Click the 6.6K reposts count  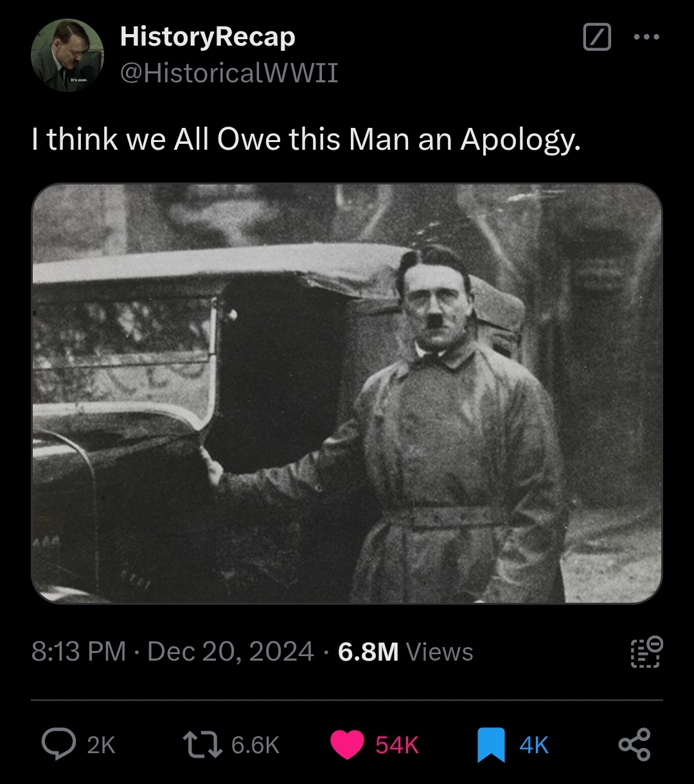(255, 745)
